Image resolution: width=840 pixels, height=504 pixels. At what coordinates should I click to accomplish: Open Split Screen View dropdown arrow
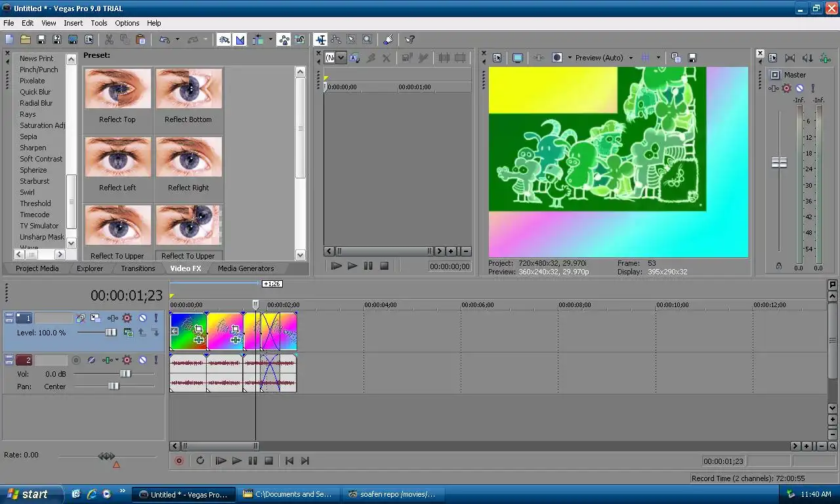point(570,58)
